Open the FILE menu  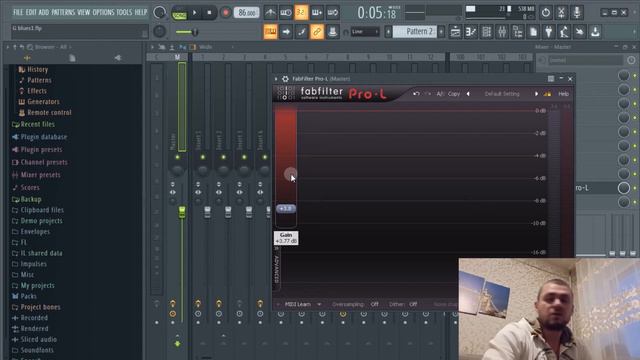[x=18, y=12]
